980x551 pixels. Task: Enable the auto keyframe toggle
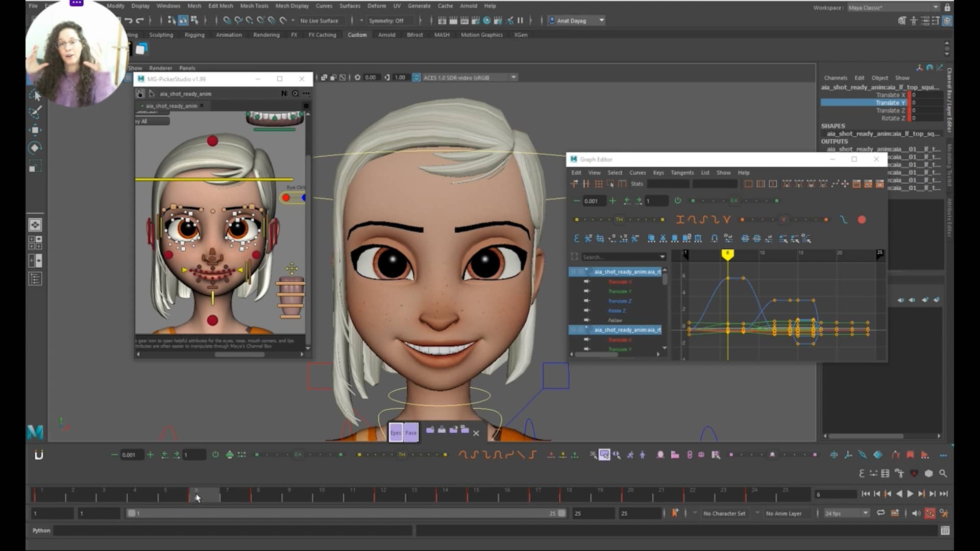point(930,513)
